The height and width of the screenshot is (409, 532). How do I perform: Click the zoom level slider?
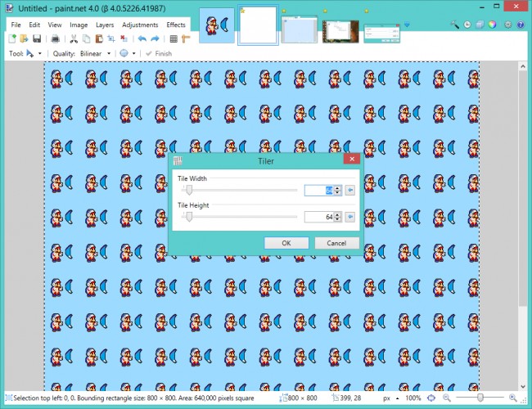click(480, 398)
